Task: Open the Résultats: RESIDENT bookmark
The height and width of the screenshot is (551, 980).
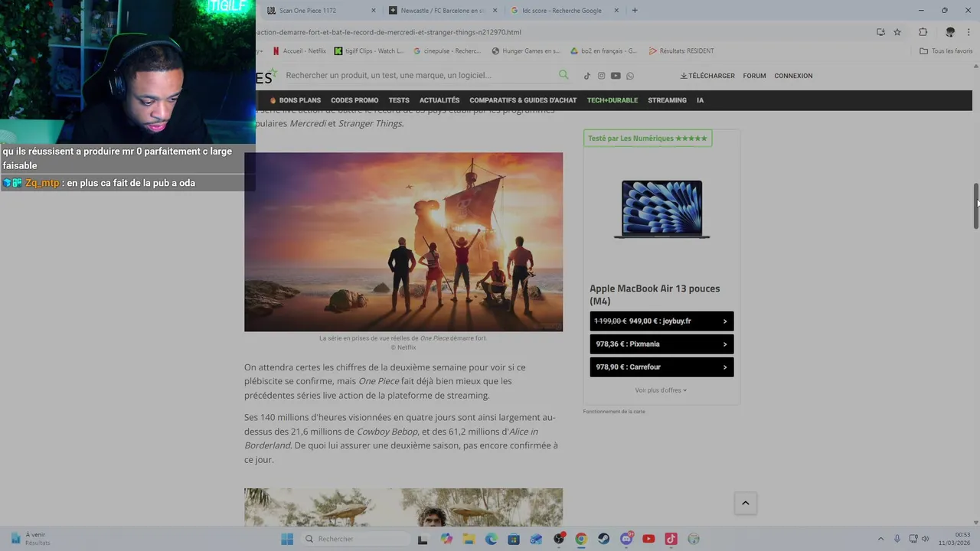Action: coord(681,51)
